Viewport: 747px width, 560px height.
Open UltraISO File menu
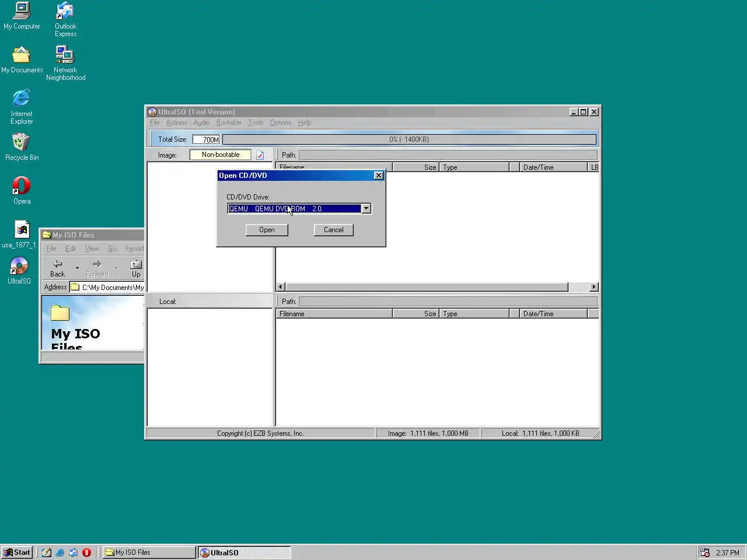click(155, 123)
